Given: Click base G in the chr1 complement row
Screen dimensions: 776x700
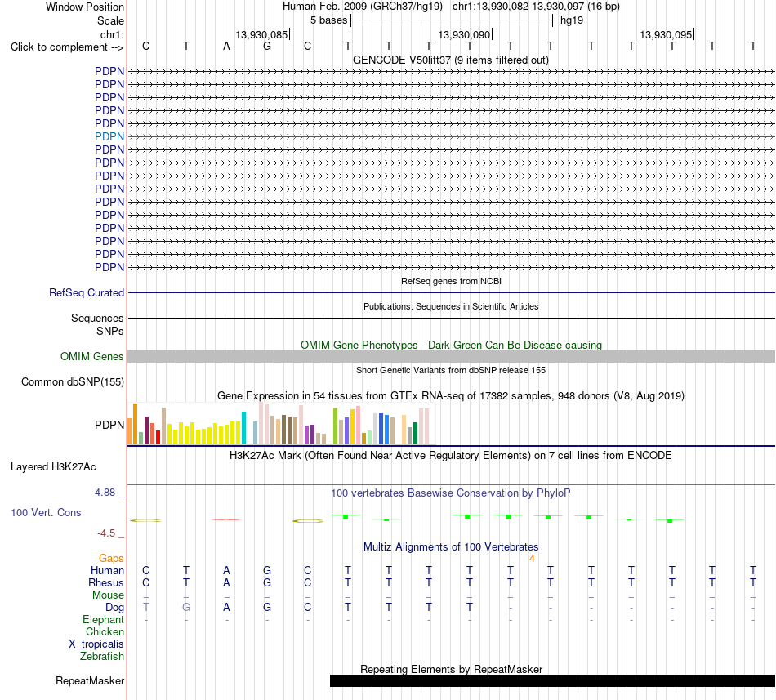Looking at the screenshot, I should pyautogui.click(x=267, y=46).
